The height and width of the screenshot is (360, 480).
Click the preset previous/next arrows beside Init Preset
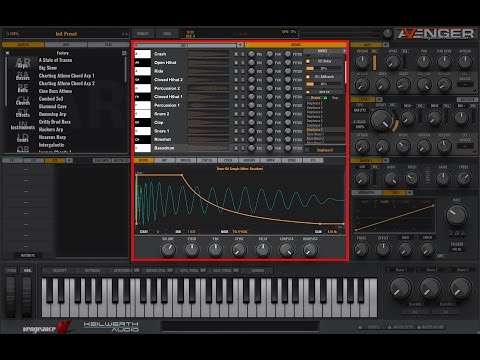tap(124, 34)
